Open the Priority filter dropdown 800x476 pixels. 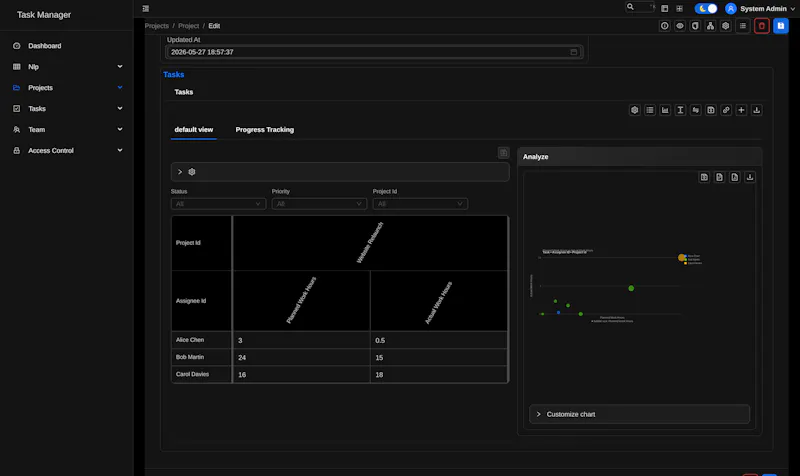click(319, 204)
